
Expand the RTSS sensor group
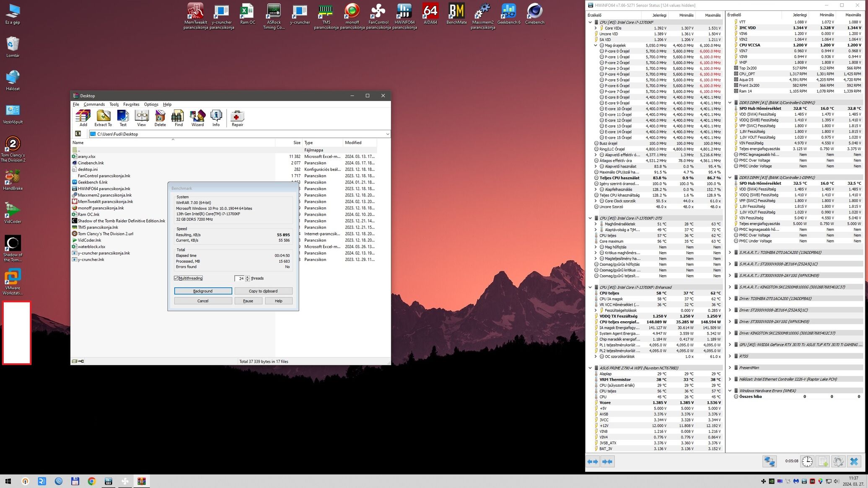point(730,356)
